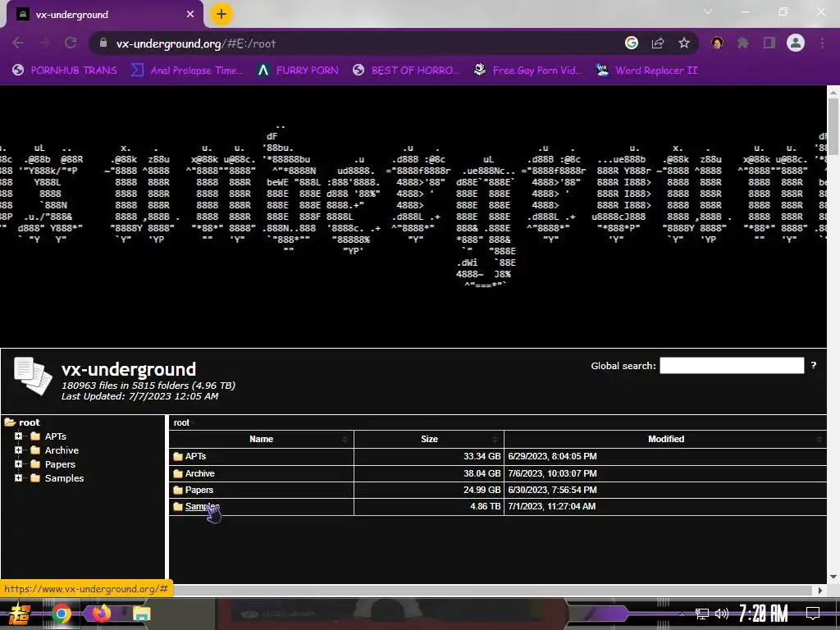This screenshot has width=840, height=630.
Task: Open the tab search chevron
Action: tap(708, 11)
